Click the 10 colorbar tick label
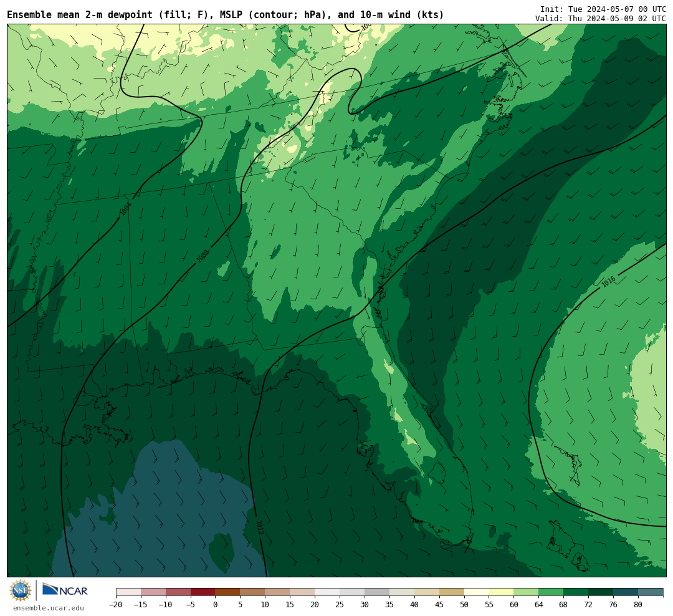The image size is (673, 616). 265,605
